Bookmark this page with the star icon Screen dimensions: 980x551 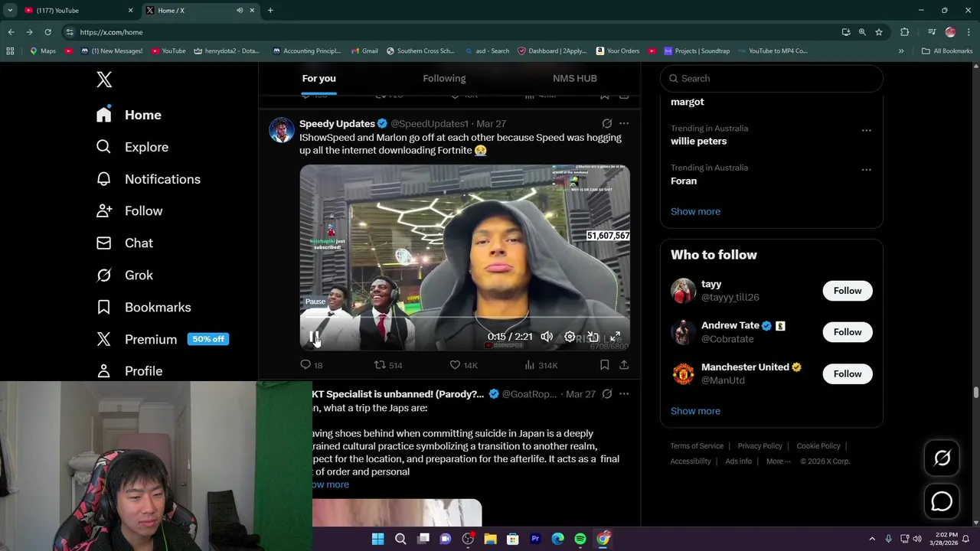pos(879,32)
